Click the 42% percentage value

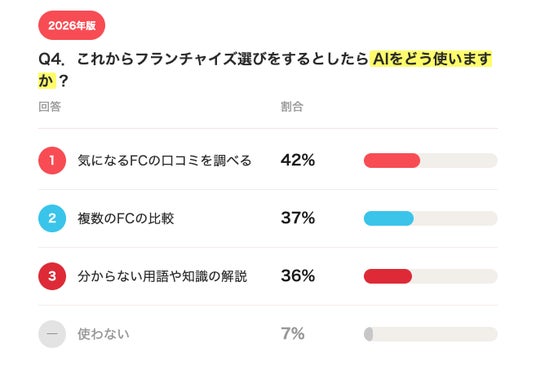[298, 160]
